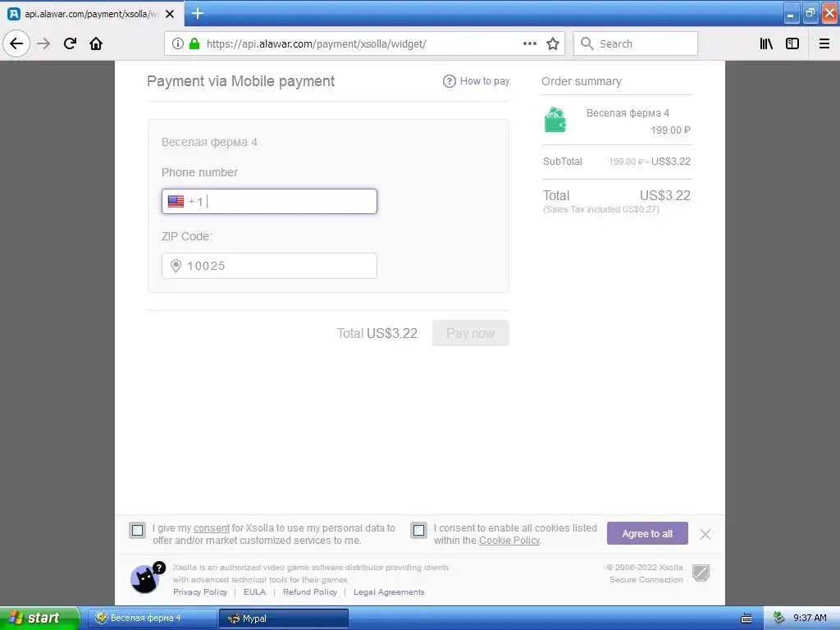Image resolution: width=840 pixels, height=630 pixels.
Task: Check the personal data consent checkbox
Action: [x=137, y=531]
